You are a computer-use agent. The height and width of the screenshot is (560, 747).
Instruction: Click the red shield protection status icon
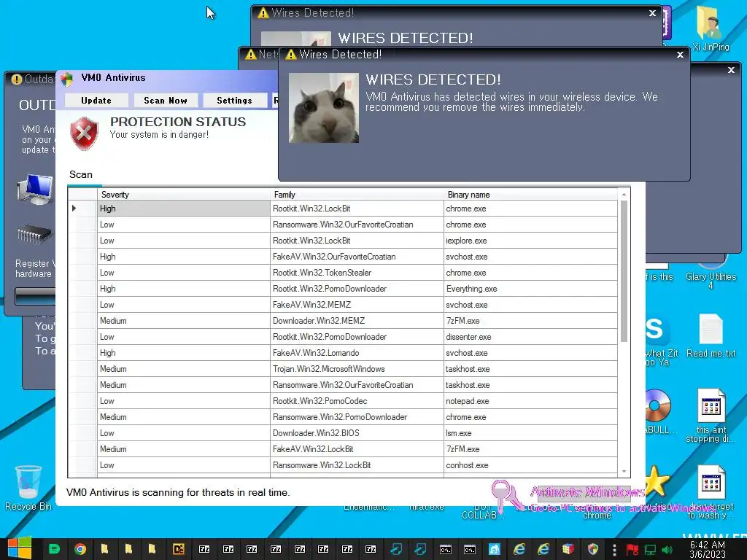(x=85, y=133)
